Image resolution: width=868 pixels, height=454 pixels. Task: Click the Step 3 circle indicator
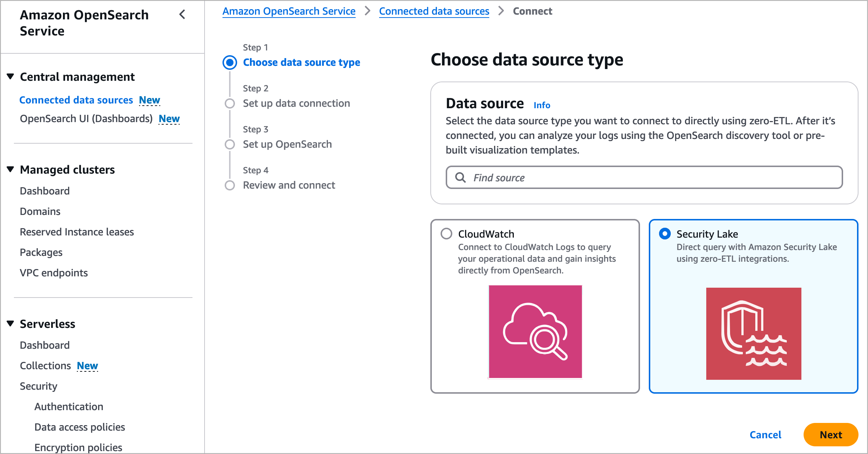pos(230,144)
